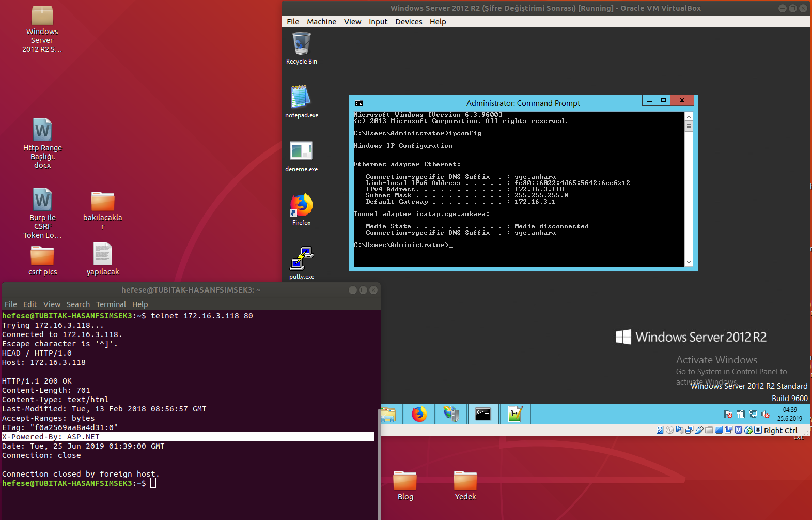Click the VirtualBox mouse integration indicator
The height and width of the screenshot is (520, 812).
point(748,430)
